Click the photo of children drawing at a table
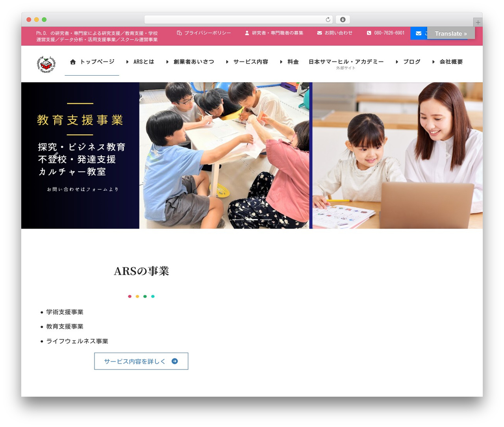This screenshot has height=427, width=504. click(x=224, y=156)
